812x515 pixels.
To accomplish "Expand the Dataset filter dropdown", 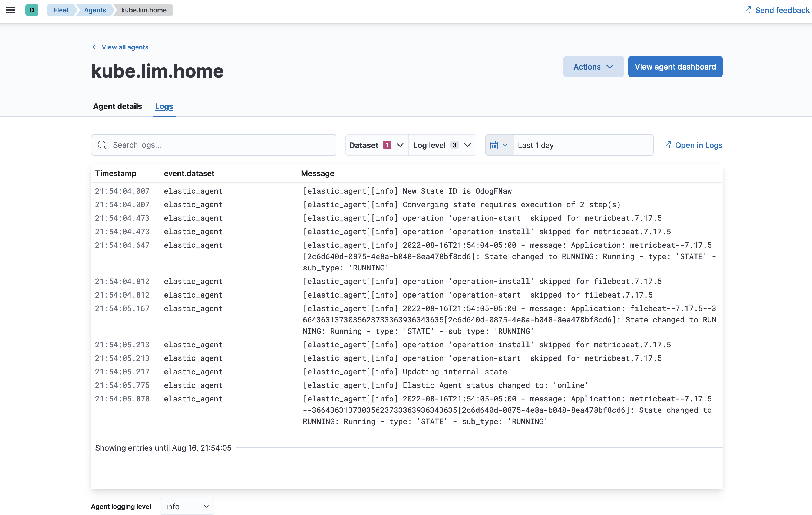I will [x=400, y=145].
